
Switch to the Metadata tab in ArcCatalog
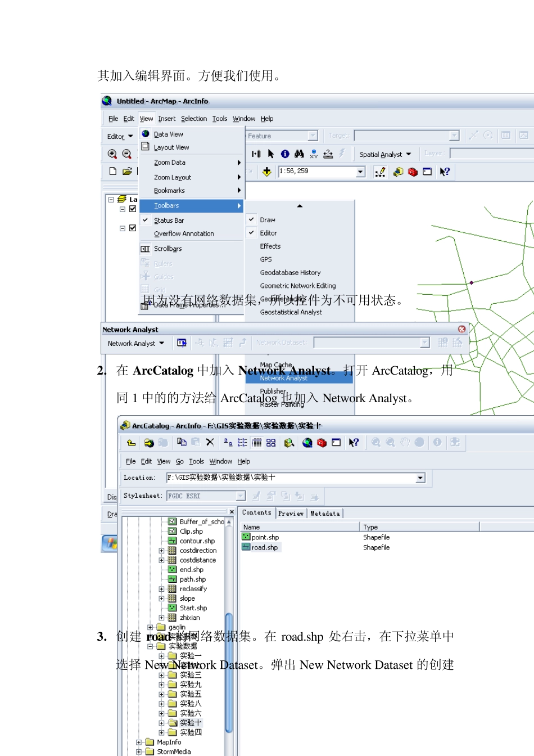(x=325, y=513)
